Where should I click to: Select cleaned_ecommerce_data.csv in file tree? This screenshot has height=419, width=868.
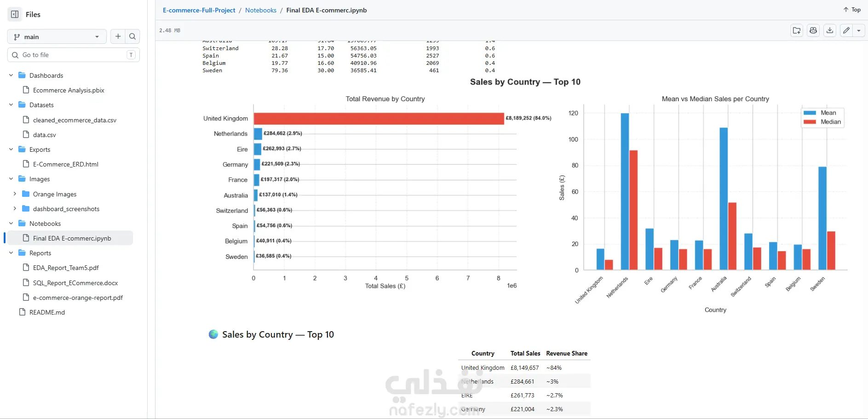[75, 120]
